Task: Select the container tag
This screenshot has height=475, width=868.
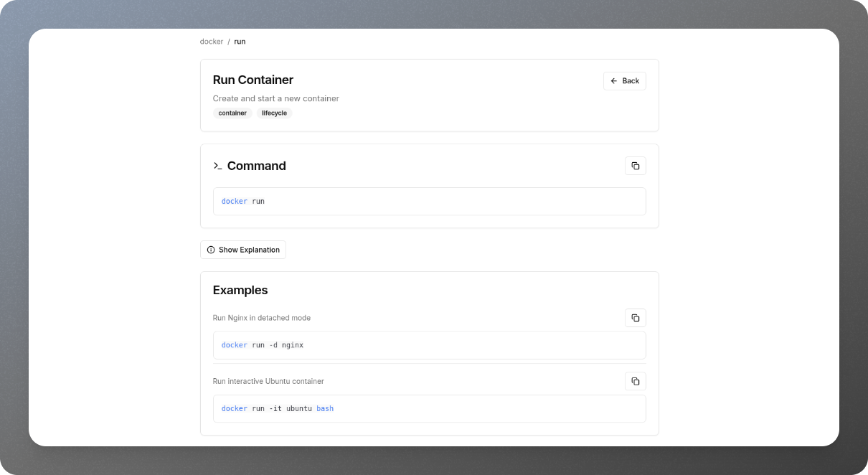Action: [x=232, y=113]
